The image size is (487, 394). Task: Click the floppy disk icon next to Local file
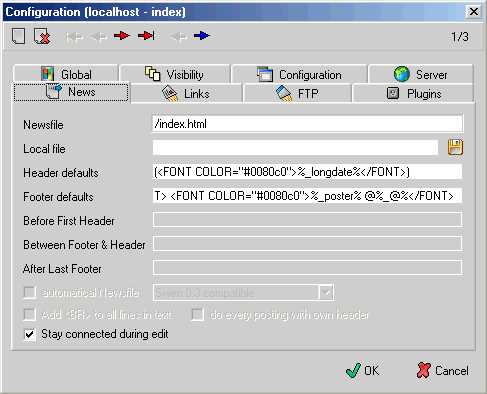[x=455, y=147]
